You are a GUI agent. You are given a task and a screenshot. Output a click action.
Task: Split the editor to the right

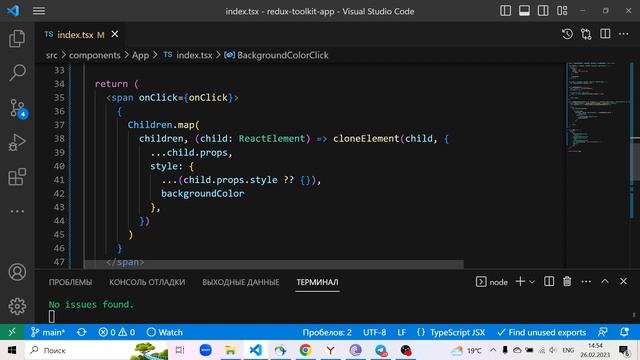[x=605, y=34]
